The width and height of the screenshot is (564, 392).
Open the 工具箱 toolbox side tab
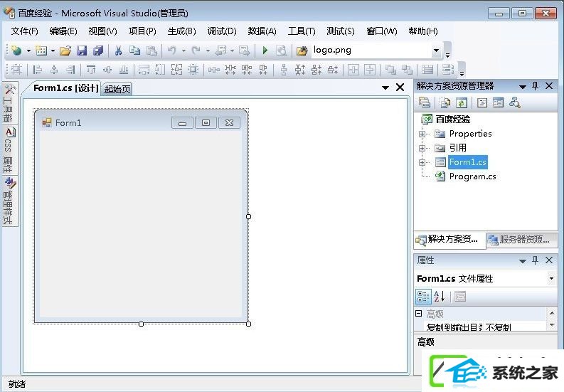tap(9, 103)
